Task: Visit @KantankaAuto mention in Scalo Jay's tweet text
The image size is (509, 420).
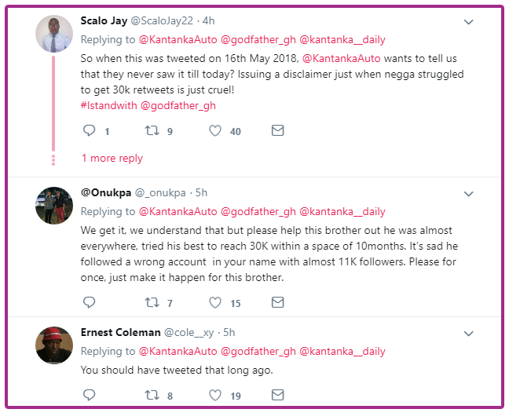Action: [x=341, y=58]
